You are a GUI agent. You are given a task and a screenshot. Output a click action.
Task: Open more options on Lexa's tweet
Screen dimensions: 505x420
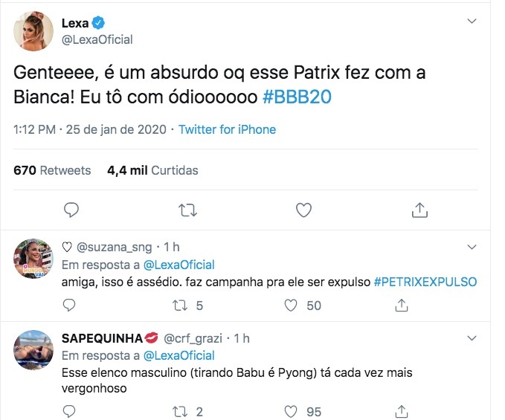[471, 22]
